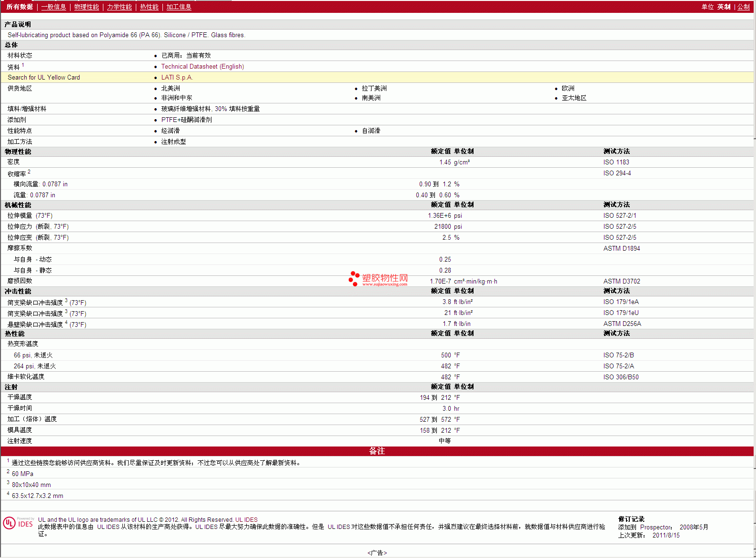
Task: Select 英制 units option
Action: point(724,7)
